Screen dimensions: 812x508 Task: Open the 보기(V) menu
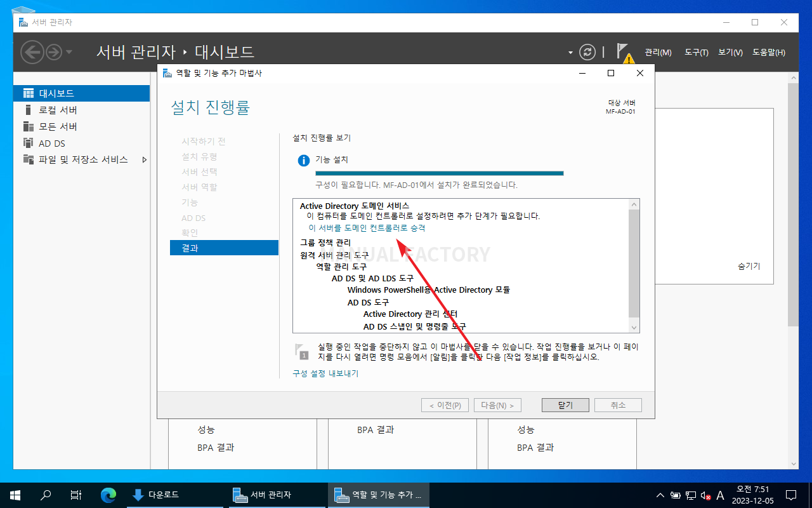730,53
